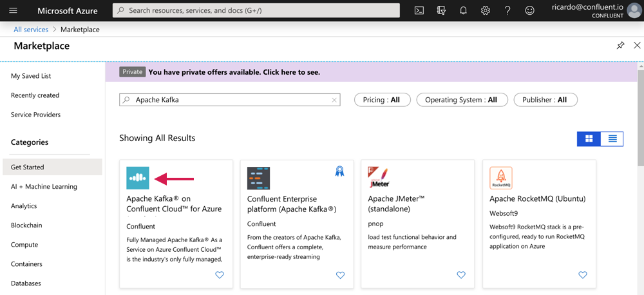Favorite Confluent Enterprise platform with the heart icon
The image size is (644, 295).
coord(341,275)
